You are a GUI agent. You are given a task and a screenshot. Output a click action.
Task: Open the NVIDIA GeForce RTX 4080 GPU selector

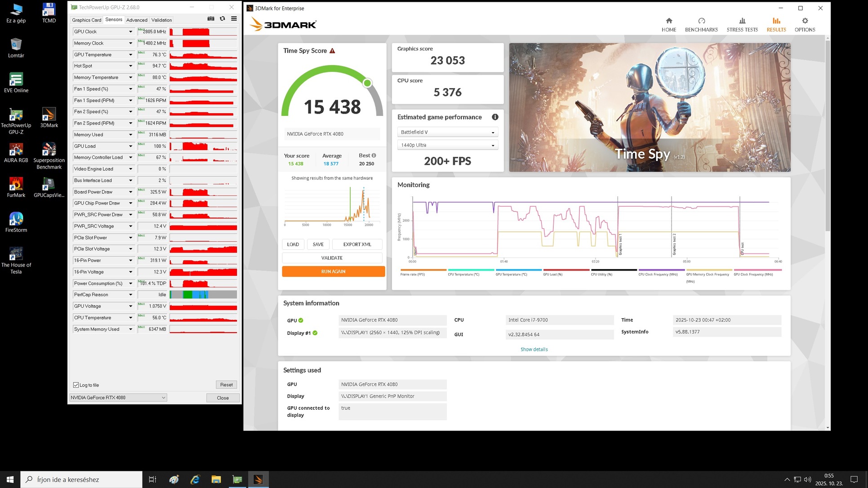(x=118, y=398)
